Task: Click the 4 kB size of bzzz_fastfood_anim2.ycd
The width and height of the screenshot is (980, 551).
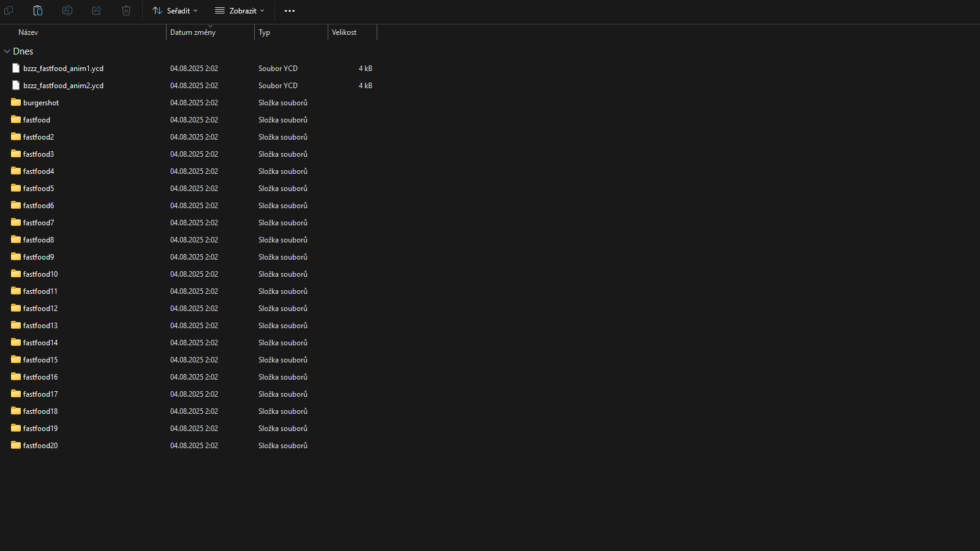Action: (x=366, y=86)
